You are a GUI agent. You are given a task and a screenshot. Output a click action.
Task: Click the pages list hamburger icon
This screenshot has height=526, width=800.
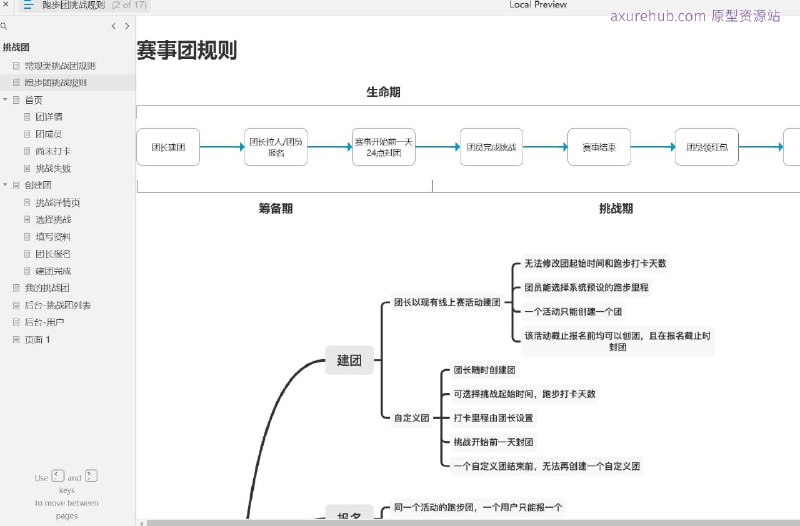[x=28, y=5]
